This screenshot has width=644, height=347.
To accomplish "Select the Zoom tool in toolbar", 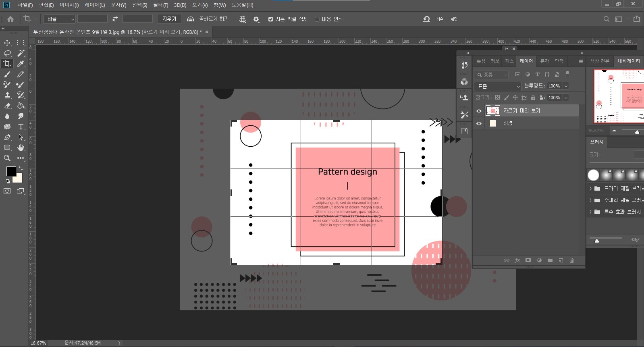I will pyautogui.click(x=7, y=158).
